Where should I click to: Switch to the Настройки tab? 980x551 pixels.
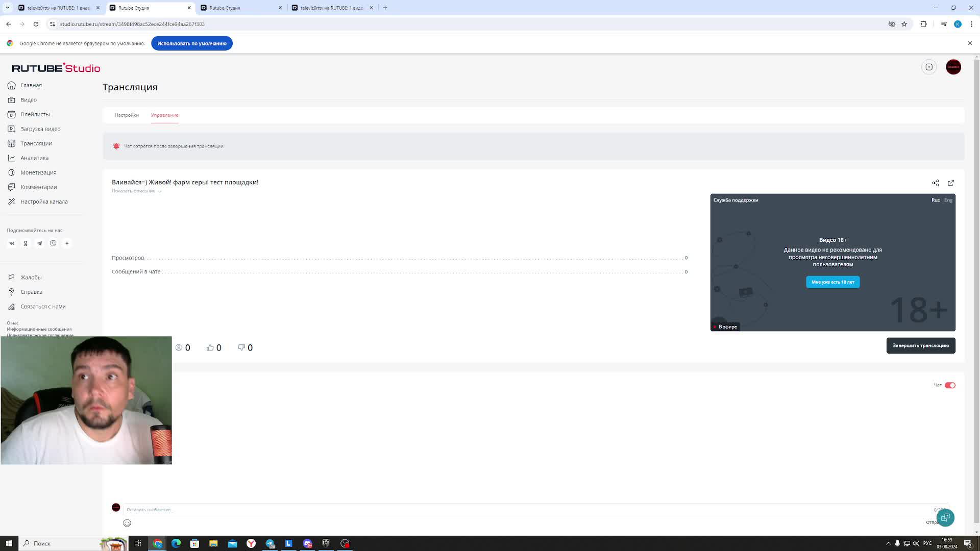pos(127,115)
